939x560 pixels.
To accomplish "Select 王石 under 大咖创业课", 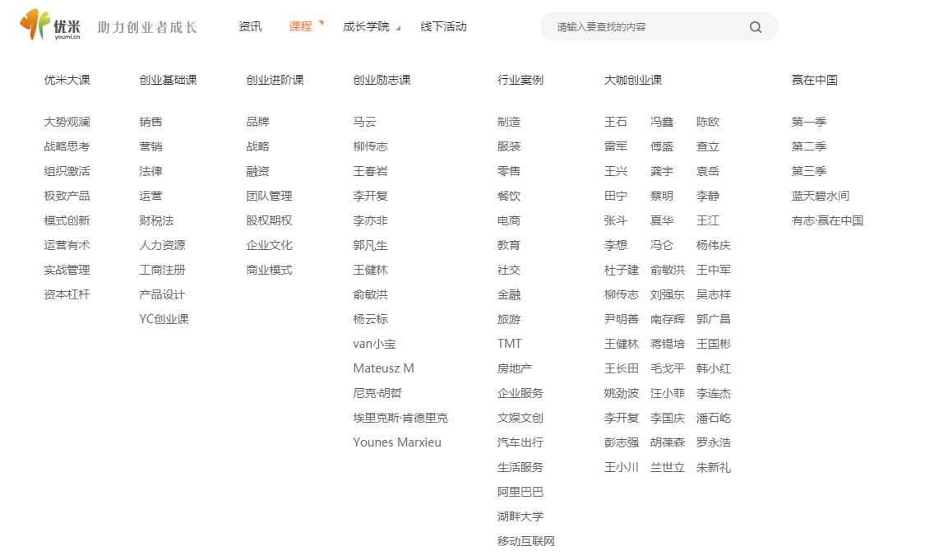I will click(x=616, y=122).
